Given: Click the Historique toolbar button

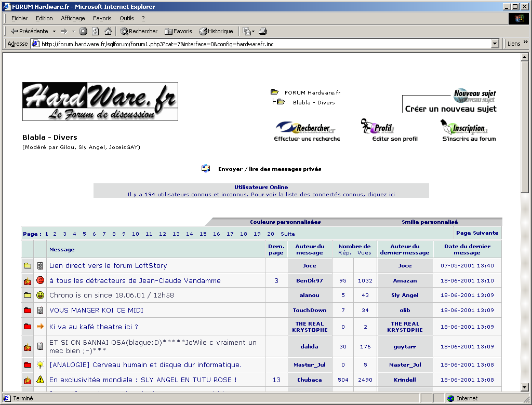Looking at the screenshot, I should click(216, 31).
